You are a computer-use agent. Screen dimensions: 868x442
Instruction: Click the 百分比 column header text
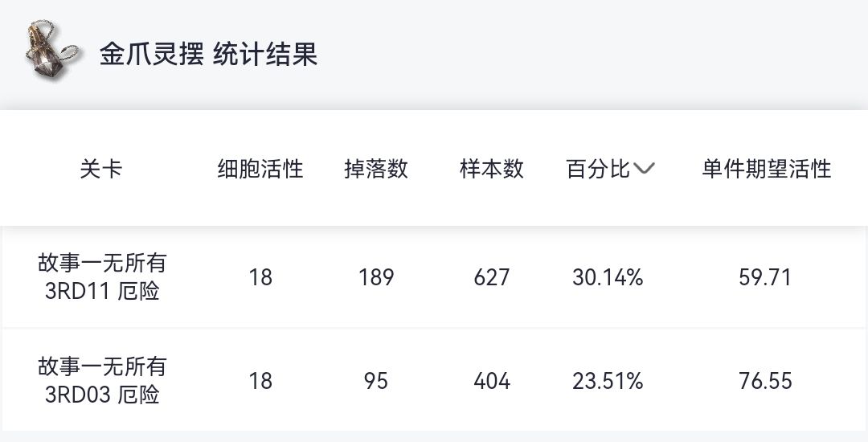[598, 169]
